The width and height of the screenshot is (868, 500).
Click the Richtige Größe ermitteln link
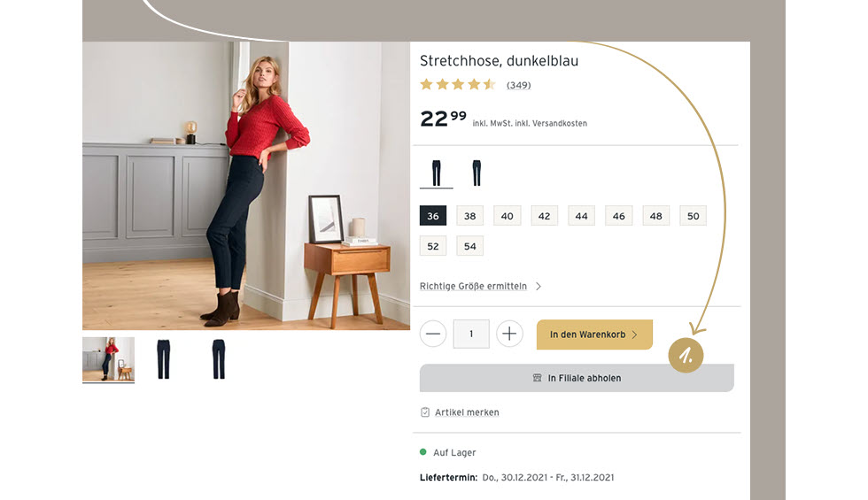click(x=473, y=286)
